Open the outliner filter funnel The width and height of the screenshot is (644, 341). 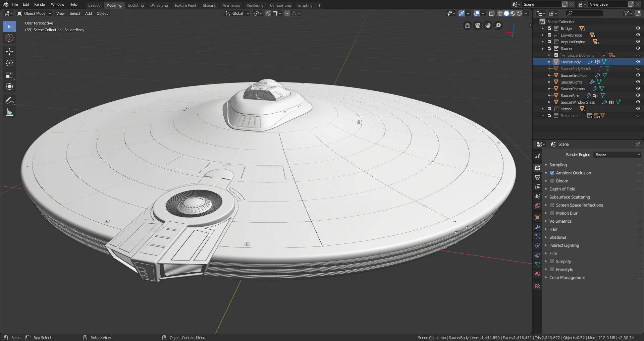pos(626,13)
